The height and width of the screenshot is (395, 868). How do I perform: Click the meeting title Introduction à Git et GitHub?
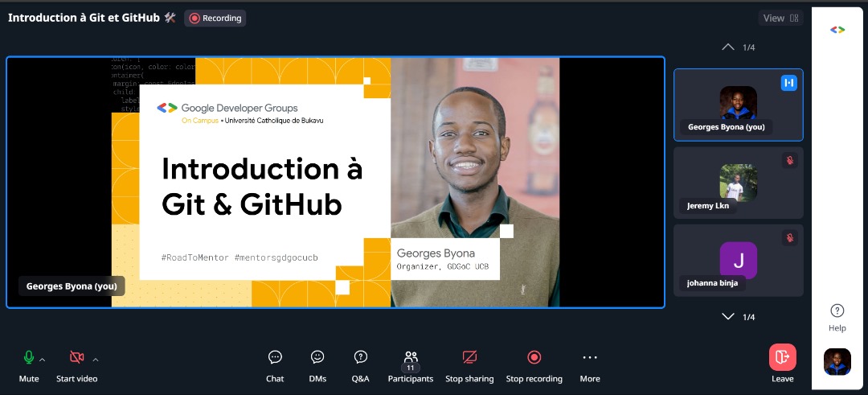(x=92, y=18)
